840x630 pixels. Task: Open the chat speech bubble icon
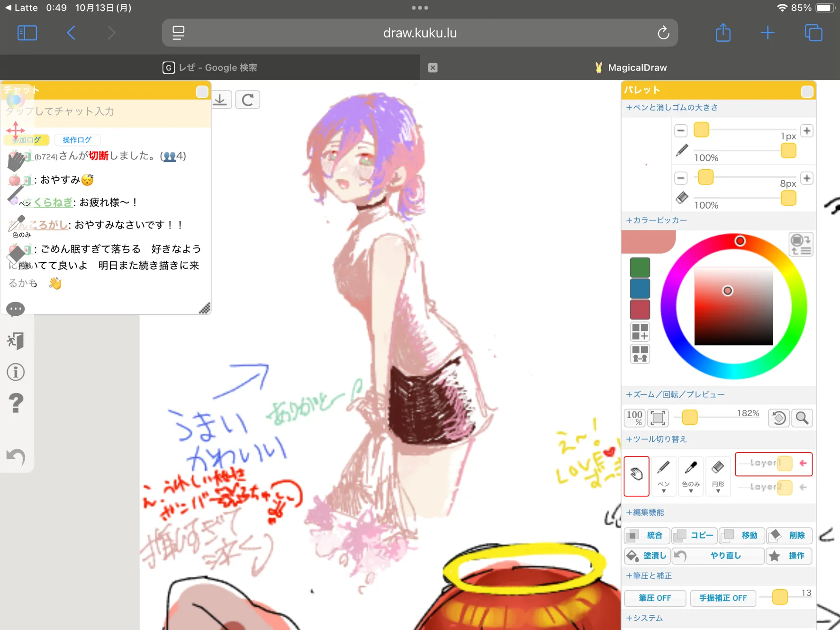point(16,310)
